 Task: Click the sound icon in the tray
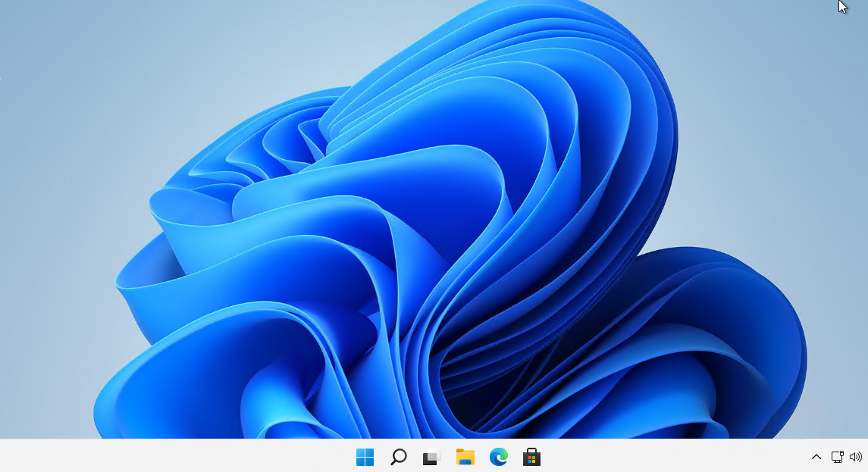(856, 457)
